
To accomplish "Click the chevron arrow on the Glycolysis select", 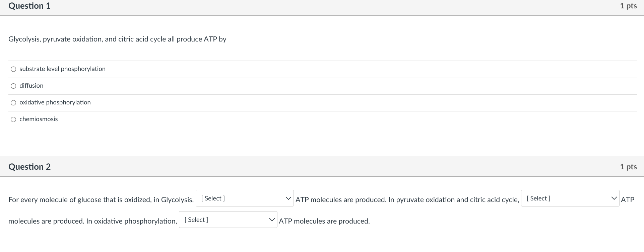I will pos(288,198).
